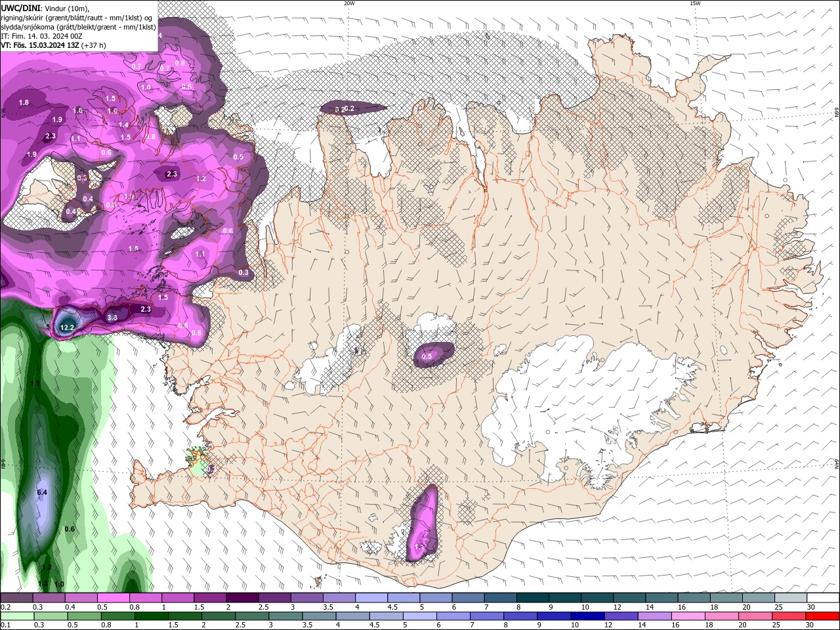Pick the light pink swatch labeled 16
The height and width of the screenshot is (630, 840).
coord(687,616)
